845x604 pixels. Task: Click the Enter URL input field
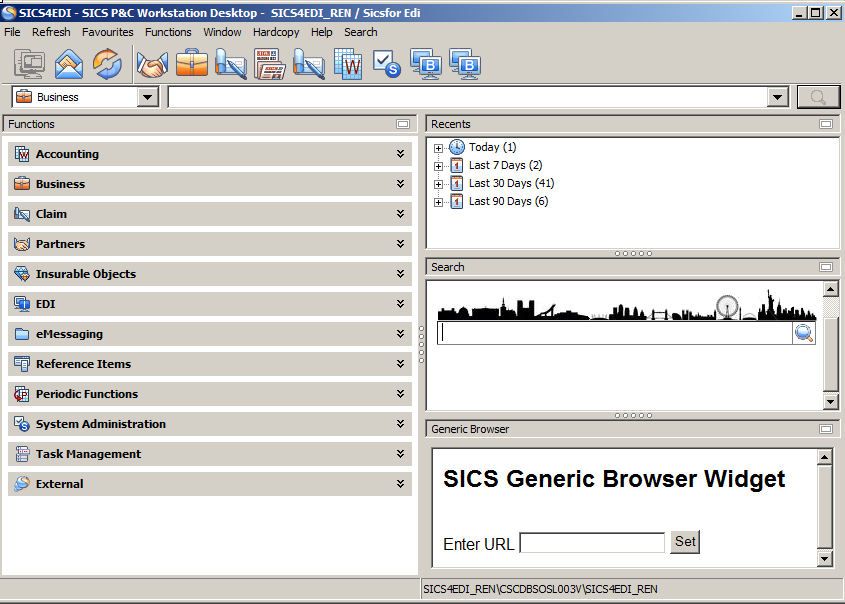pos(592,543)
